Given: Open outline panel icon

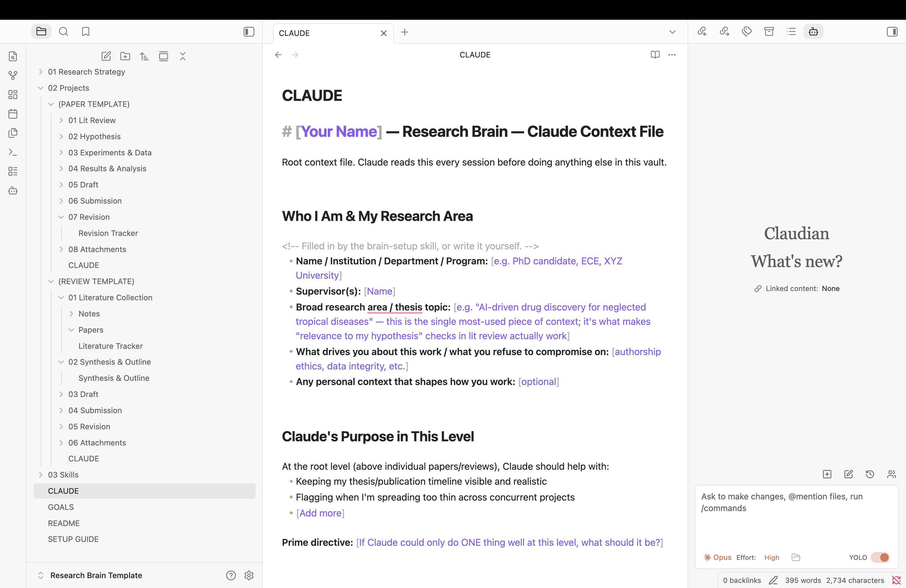Looking at the screenshot, I should point(792,31).
